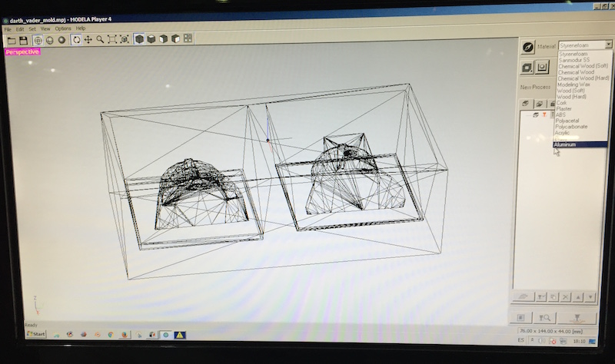Screen dimensions: 615x364
Task: Select Plaster from the material list
Action: click(x=563, y=108)
